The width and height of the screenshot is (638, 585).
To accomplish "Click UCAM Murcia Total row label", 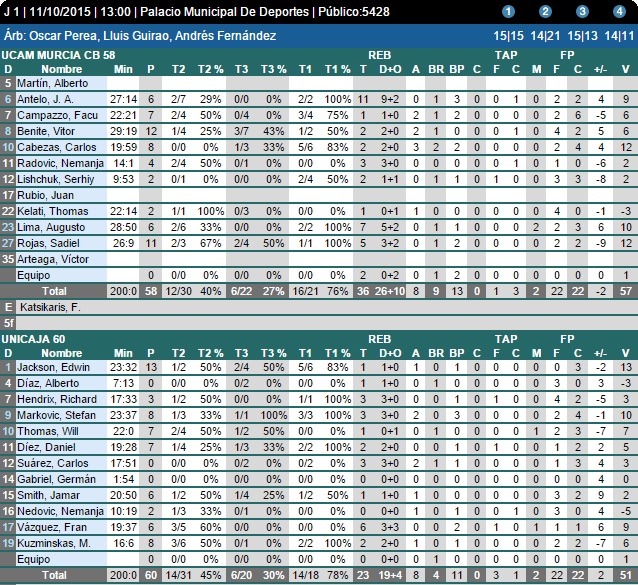I will coord(55,291).
